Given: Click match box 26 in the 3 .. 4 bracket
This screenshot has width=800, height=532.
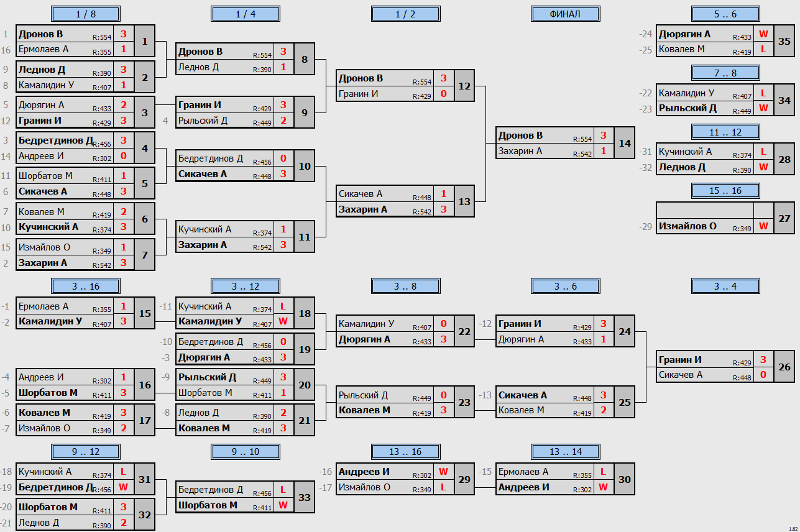Looking at the screenshot, I should click(784, 367).
